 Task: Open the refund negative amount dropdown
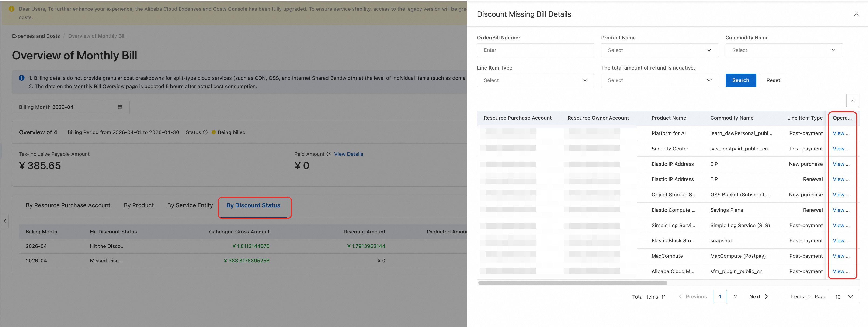point(660,80)
